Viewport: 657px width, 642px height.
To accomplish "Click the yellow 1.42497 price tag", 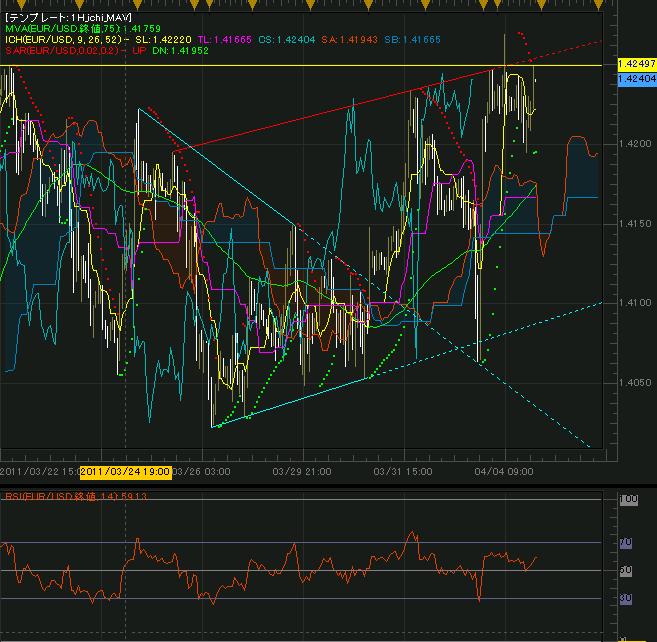I will click(x=637, y=64).
